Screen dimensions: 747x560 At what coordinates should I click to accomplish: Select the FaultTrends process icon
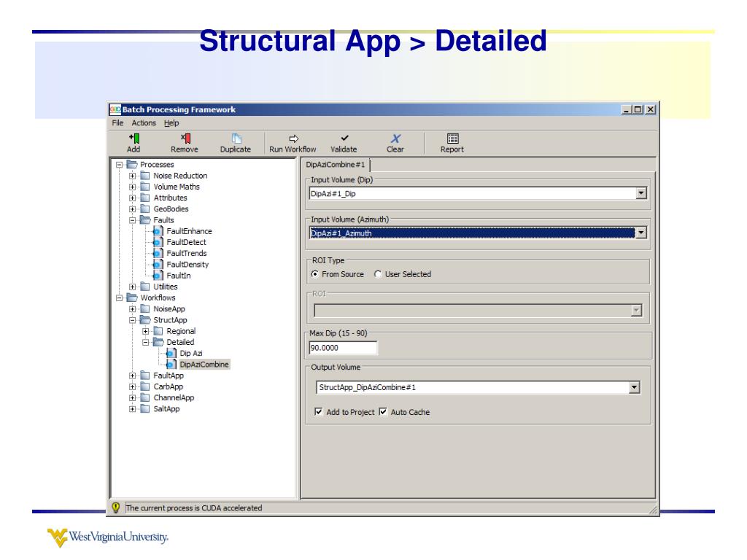tap(158, 253)
